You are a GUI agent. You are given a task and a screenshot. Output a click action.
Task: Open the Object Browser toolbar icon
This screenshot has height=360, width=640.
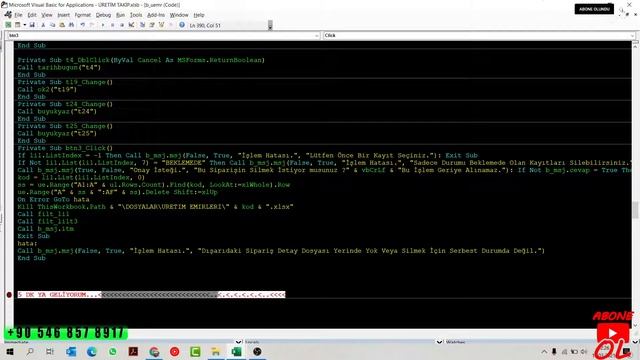tap(162, 25)
